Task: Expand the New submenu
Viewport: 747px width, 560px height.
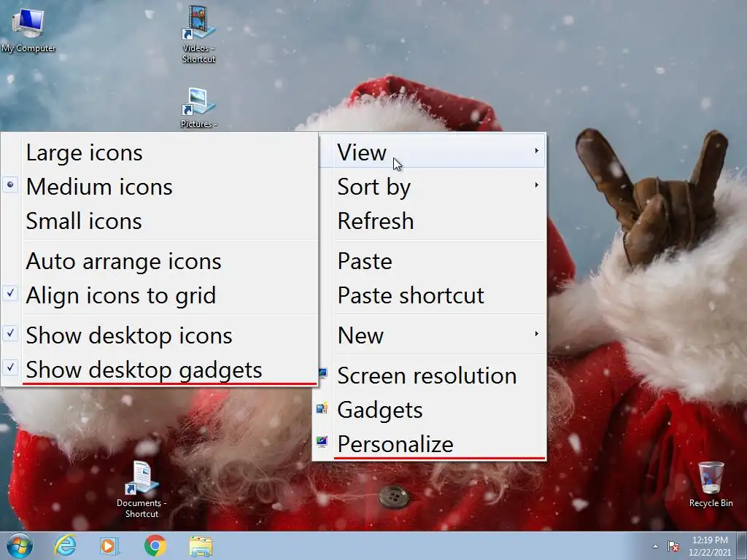Action: click(430, 335)
